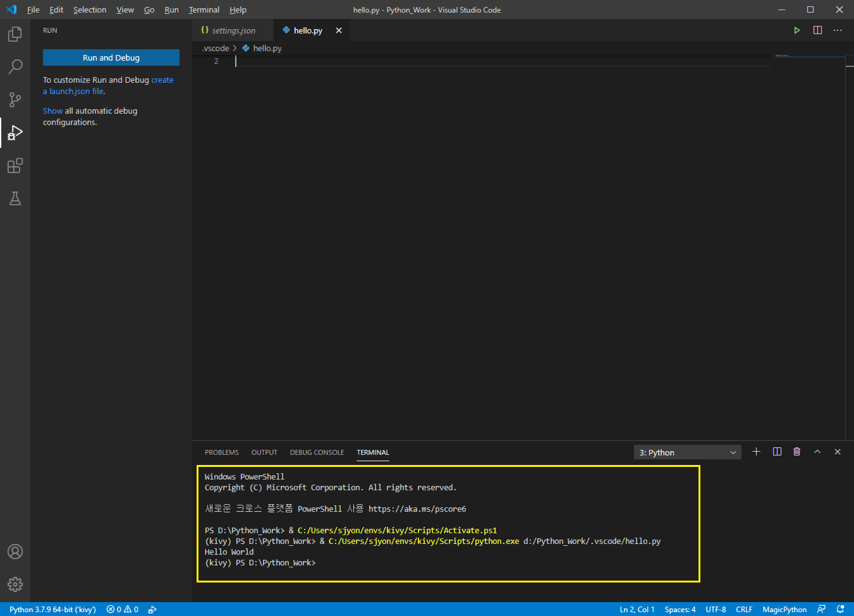Go to line via Ln 2, Col 1

point(637,609)
